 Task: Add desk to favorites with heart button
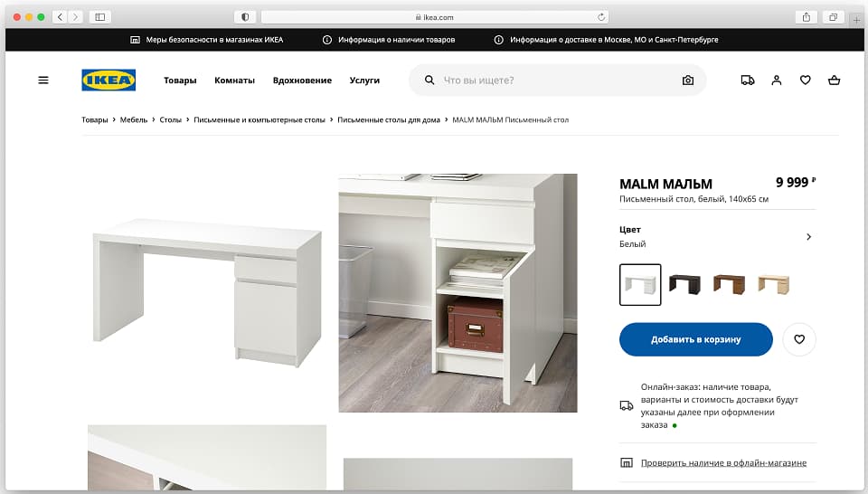799,339
